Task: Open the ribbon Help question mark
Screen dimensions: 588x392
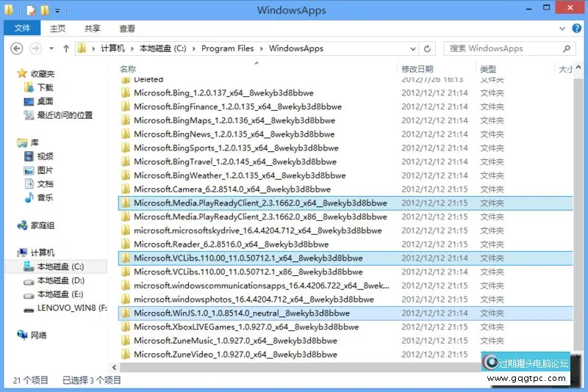Action: pyautogui.click(x=577, y=29)
